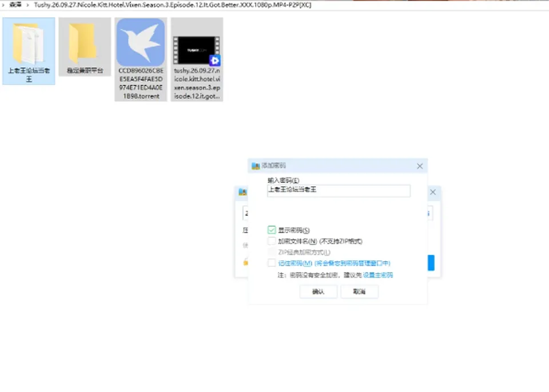Screen dimensions: 549x392
Task: Click the Tushy.26.09.27 folder path in the address bar
Action: coord(173,5)
